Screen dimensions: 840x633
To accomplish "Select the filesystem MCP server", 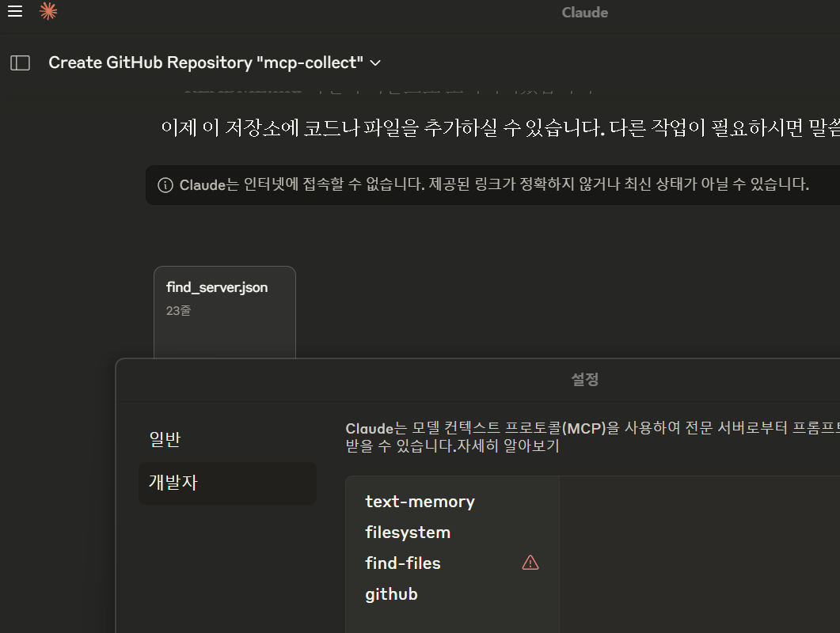I will 408,533.
